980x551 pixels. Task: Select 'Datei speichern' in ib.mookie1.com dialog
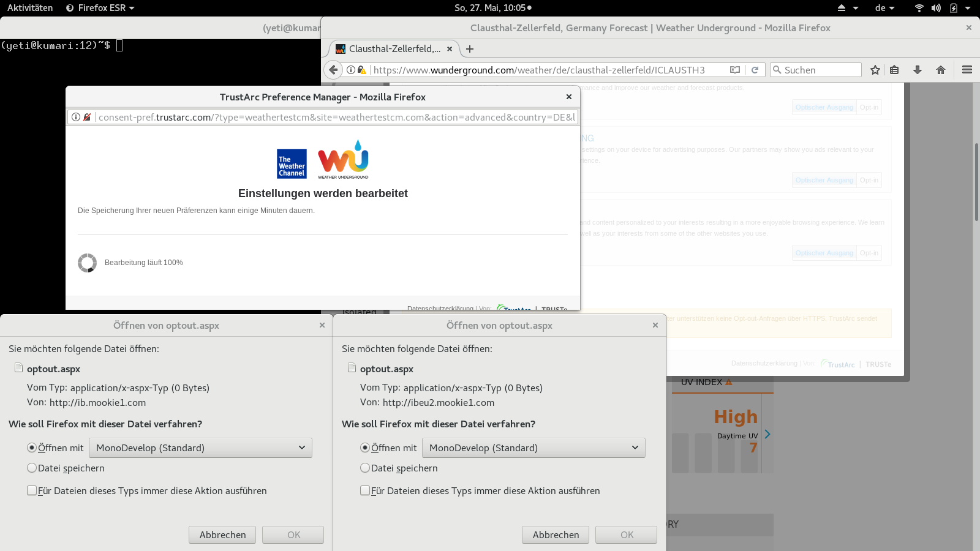[x=32, y=468]
